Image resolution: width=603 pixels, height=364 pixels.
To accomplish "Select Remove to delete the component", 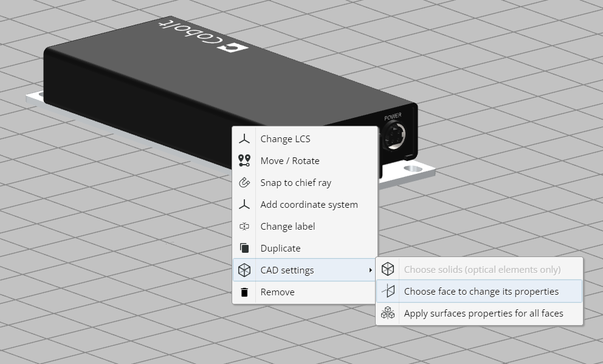I will (x=305, y=292).
